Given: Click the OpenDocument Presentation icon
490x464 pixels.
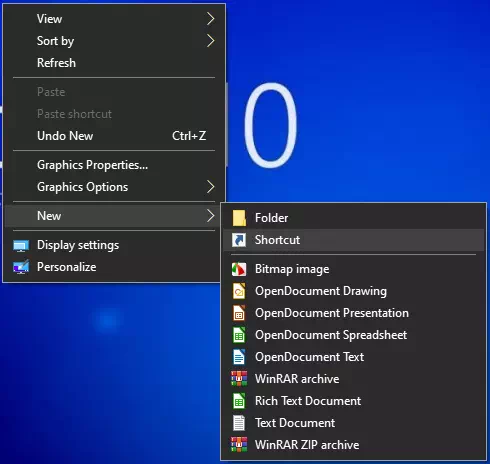Looking at the screenshot, I should click(239, 313).
